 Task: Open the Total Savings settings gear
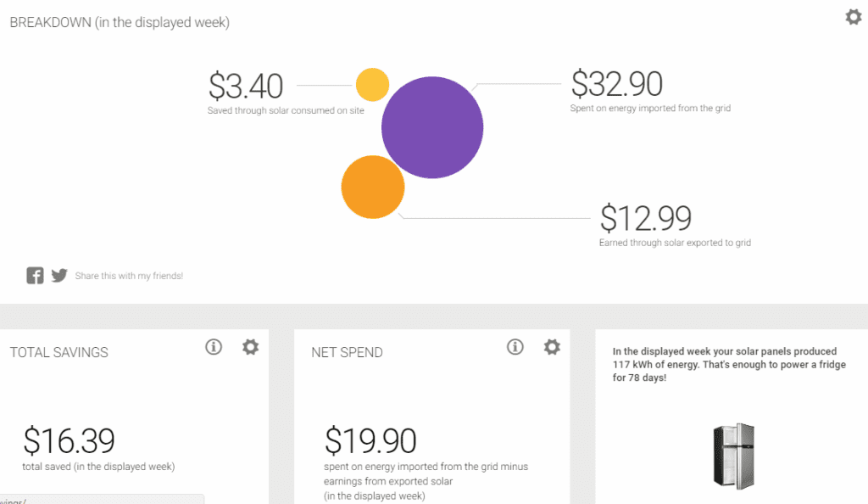point(250,347)
